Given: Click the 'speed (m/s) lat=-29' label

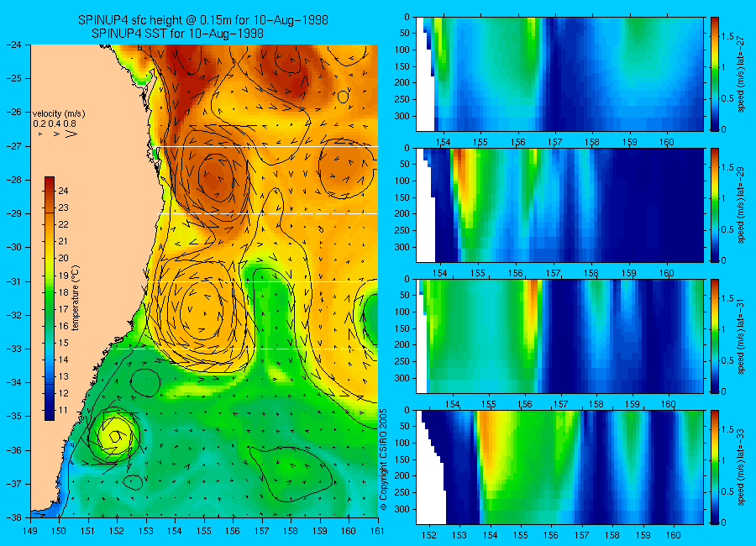Looking at the screenshot, I should tap(741, 205).
